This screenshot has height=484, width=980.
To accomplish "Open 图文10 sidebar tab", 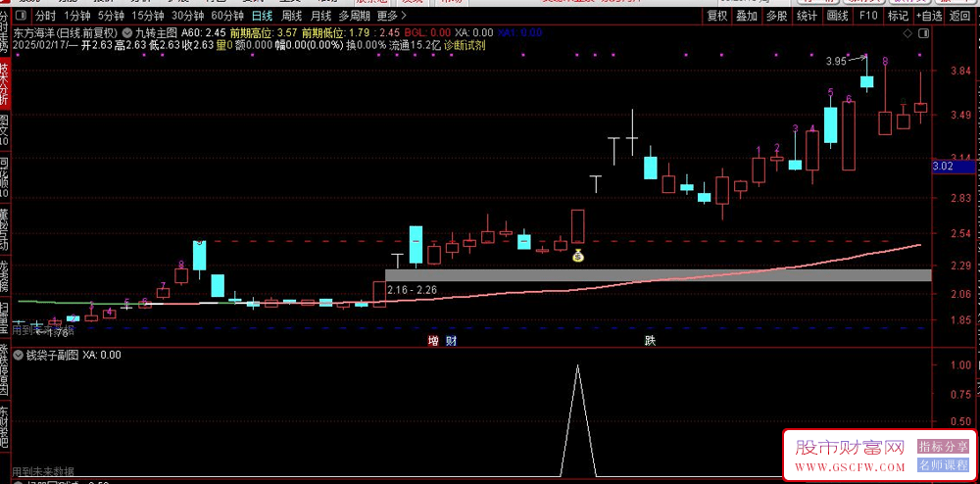I will (x=4, y=130).
